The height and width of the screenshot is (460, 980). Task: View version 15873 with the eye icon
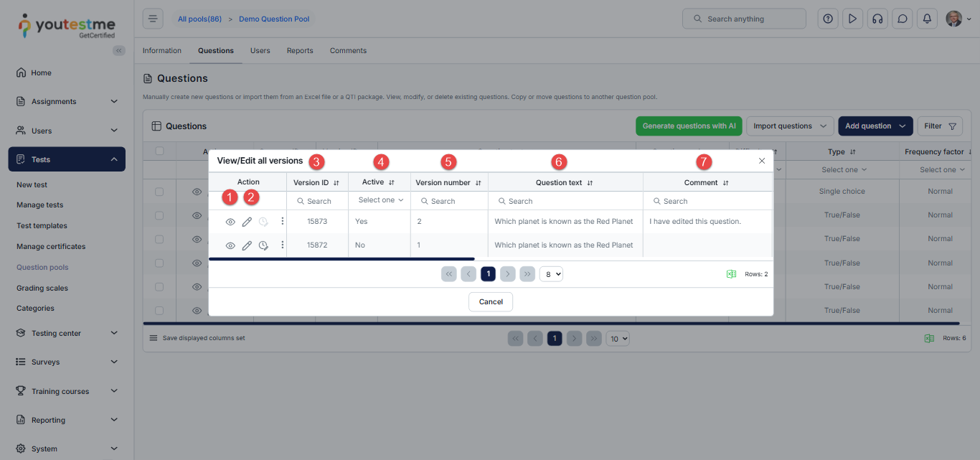tap(230, 222)
